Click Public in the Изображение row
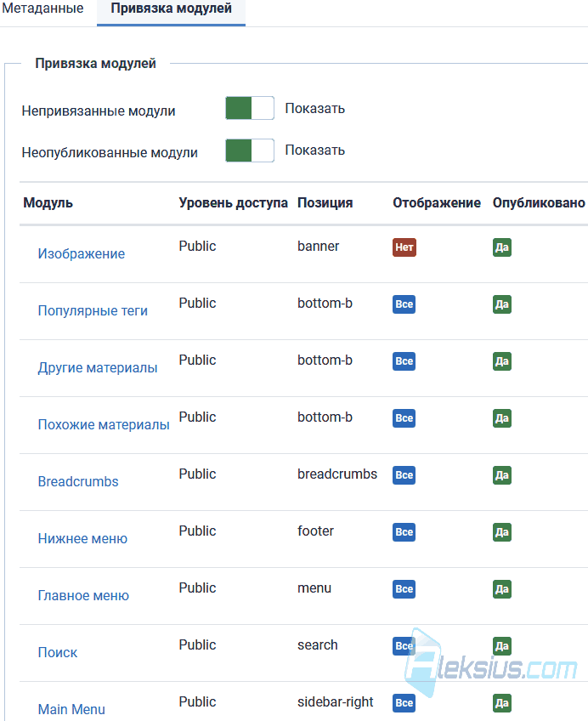Screen dimensions: 588x721 [x=197, y=246]
